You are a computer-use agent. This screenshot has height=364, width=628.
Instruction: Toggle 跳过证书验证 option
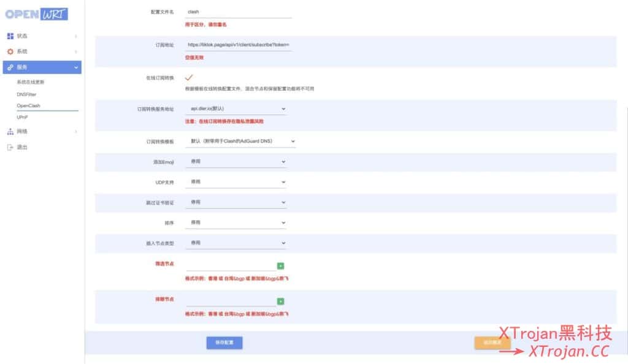[x=236, y=202]
